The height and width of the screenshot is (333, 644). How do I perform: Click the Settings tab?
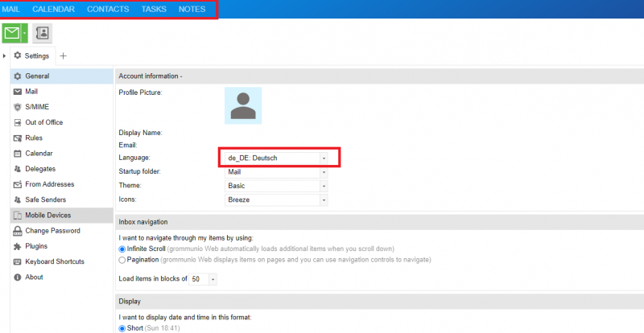click(31, 56)
